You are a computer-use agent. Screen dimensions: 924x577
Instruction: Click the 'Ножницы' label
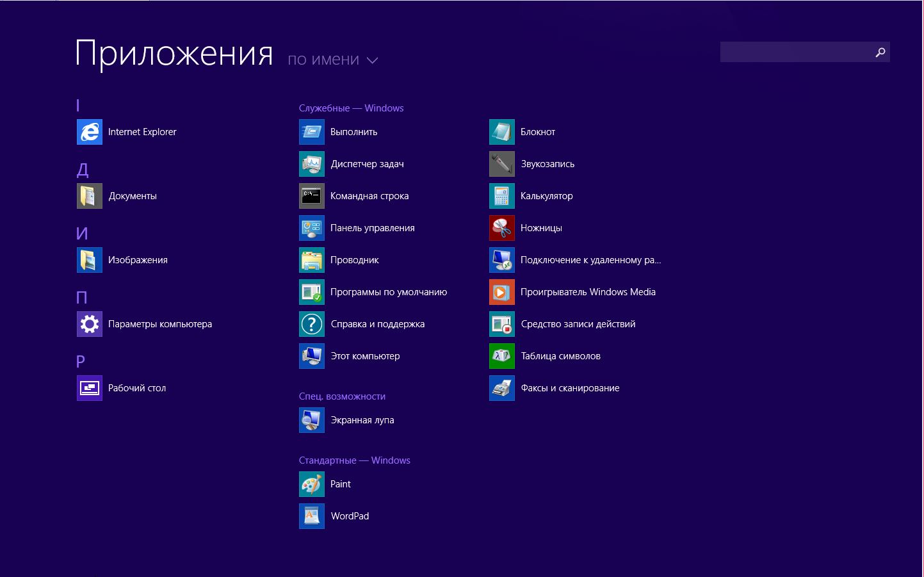click(541, 228)
